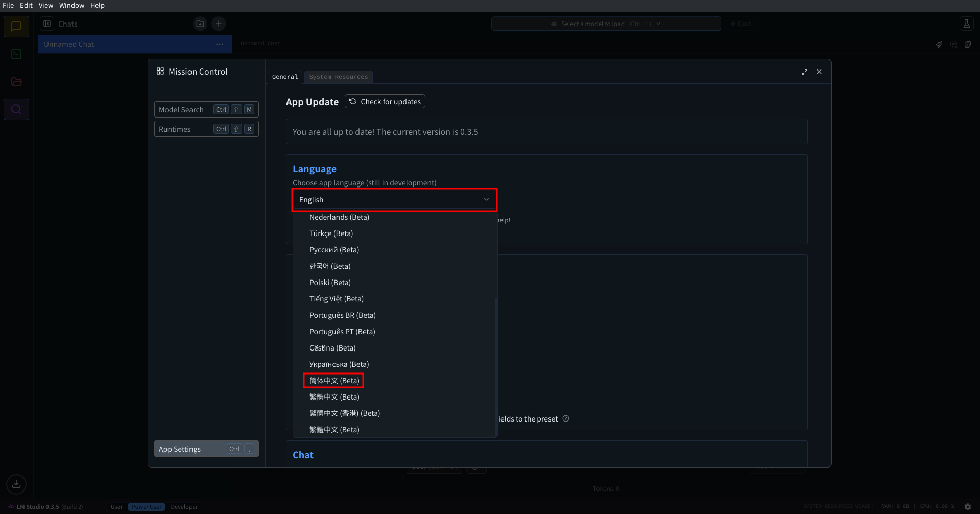
Task: Open Model Search in Mission Control
Action: [206, 110]
